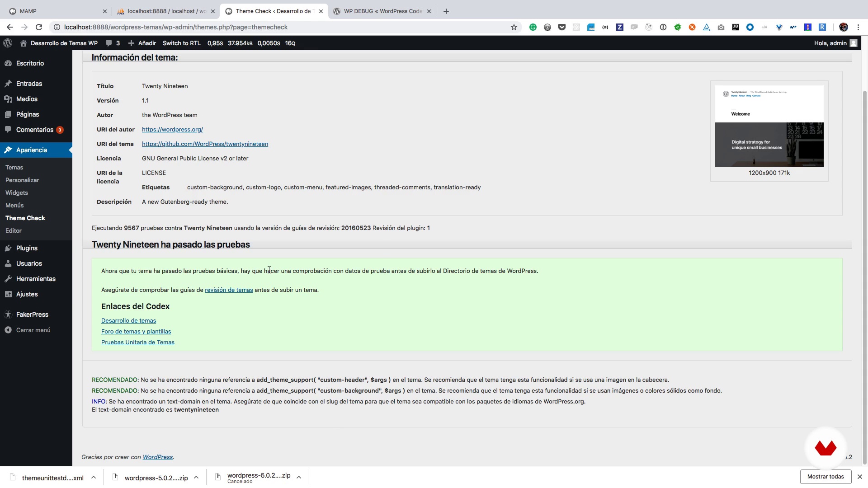
Task: Bookmark this page with the star icon
Action: [514, 27]
